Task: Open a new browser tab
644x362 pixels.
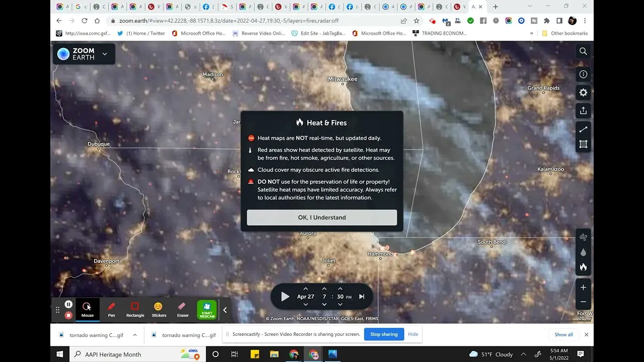Action: 496,7
